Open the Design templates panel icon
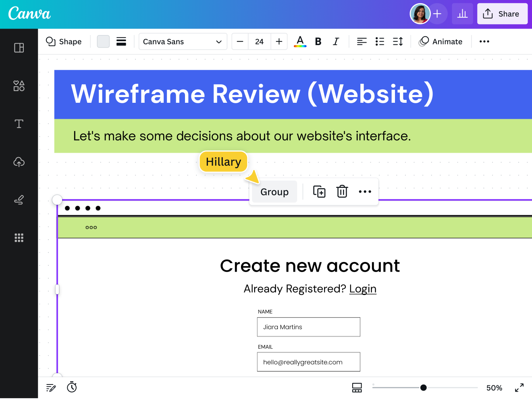 [x=19, y=48]
